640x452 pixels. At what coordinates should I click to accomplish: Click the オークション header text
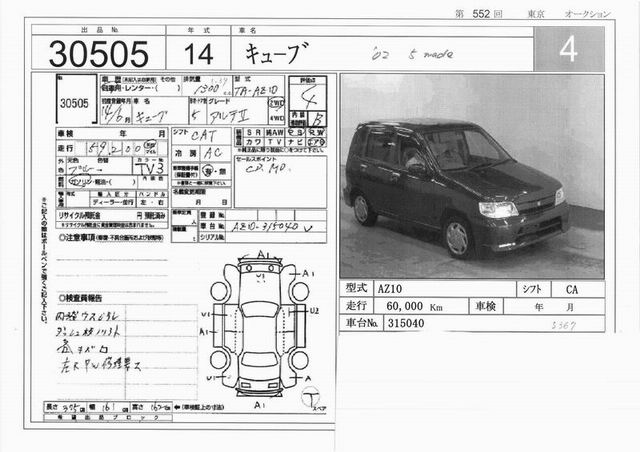587,14
